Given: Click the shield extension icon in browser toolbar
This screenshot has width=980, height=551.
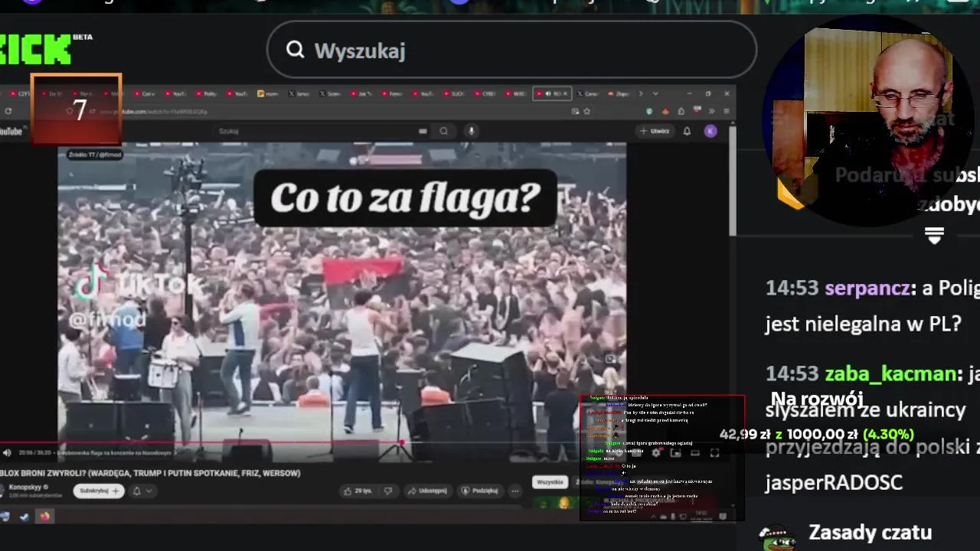Looking at the screenshot, I should coord(650,111).
